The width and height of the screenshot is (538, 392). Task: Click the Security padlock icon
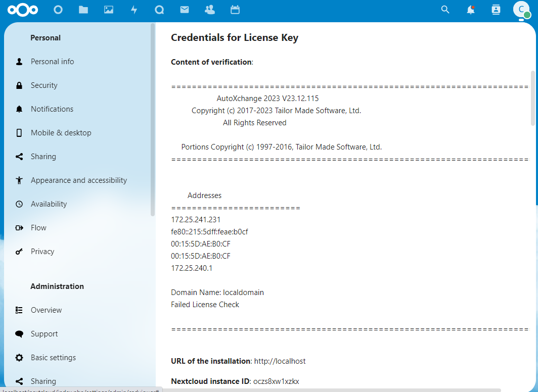tap(19, 85)
